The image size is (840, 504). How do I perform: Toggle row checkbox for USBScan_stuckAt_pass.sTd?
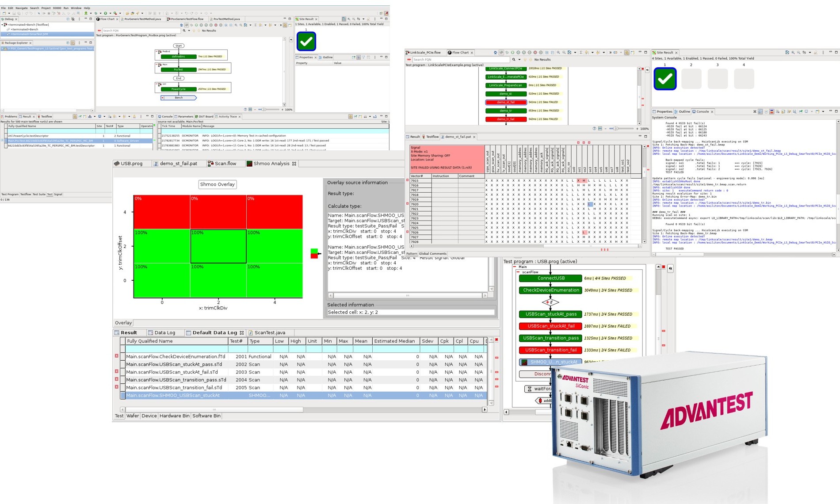(x=123, y=364)
